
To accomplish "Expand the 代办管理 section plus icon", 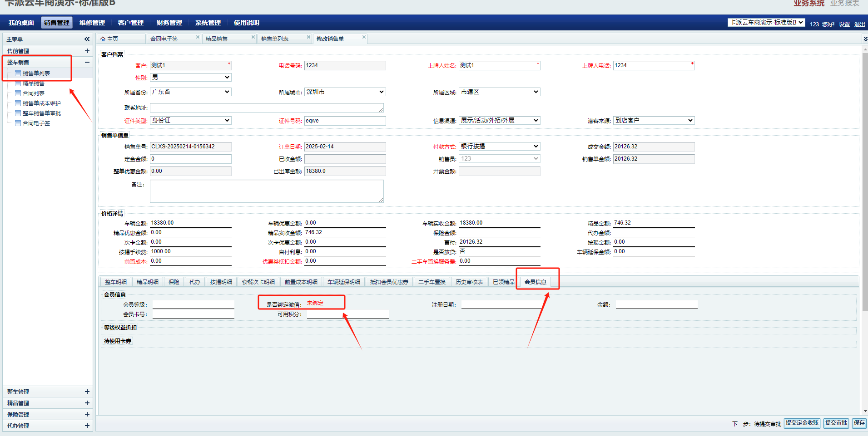I will pos(87,426).
